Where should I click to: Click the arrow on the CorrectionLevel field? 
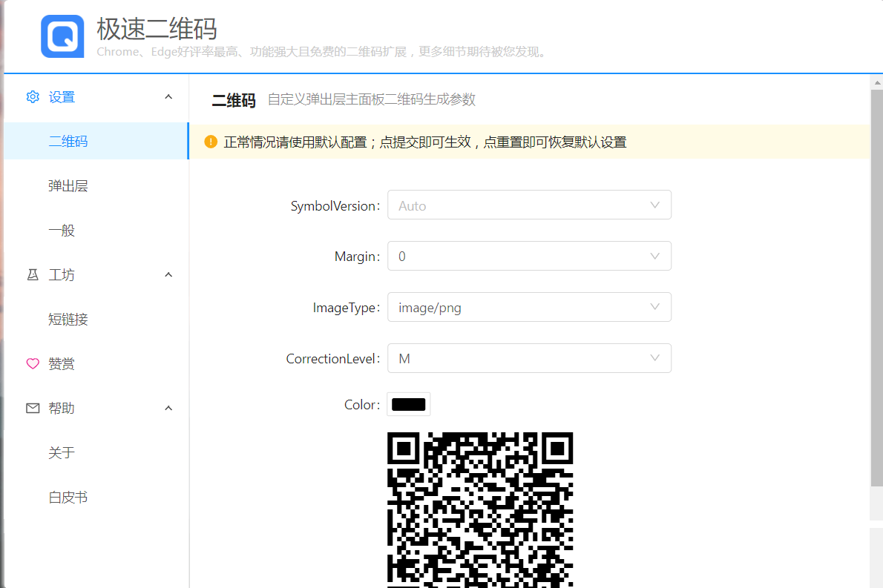(654, 358)
